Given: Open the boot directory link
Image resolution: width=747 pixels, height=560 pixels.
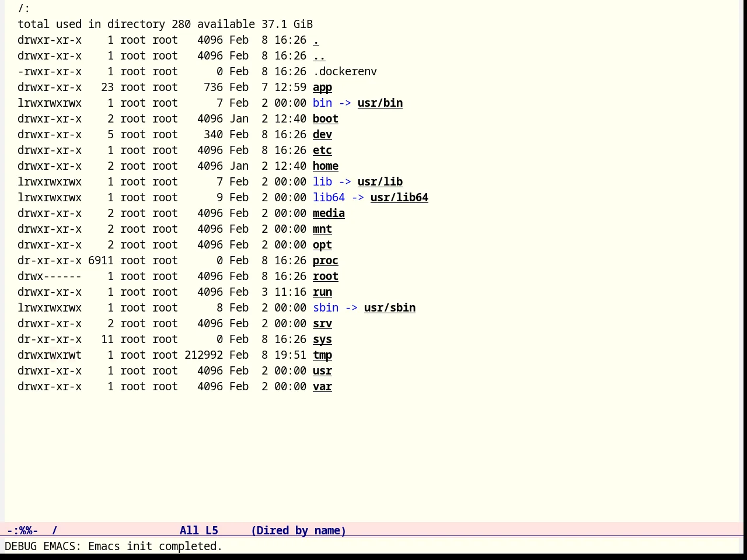Looking at the screenshot, I should click(326, 119).
